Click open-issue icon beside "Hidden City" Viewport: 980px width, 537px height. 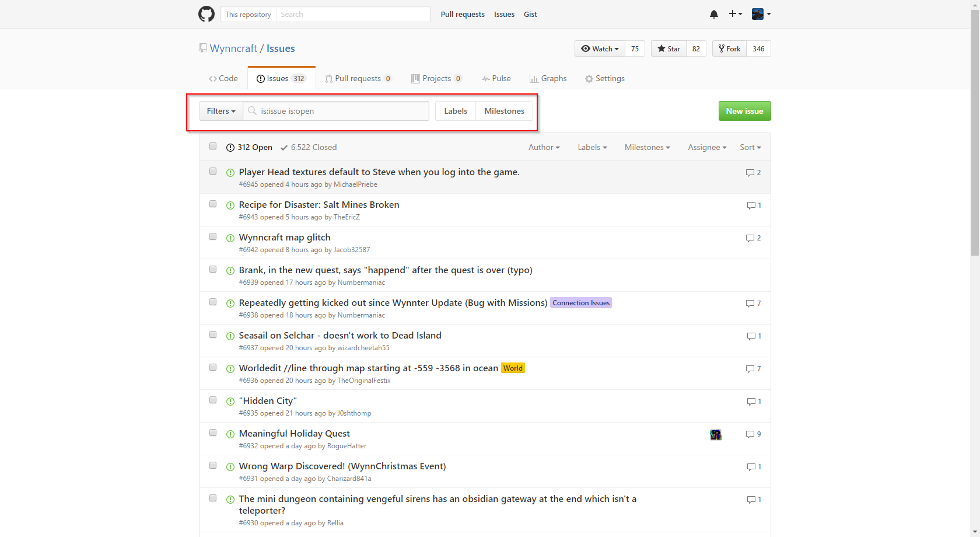(230, 402)
